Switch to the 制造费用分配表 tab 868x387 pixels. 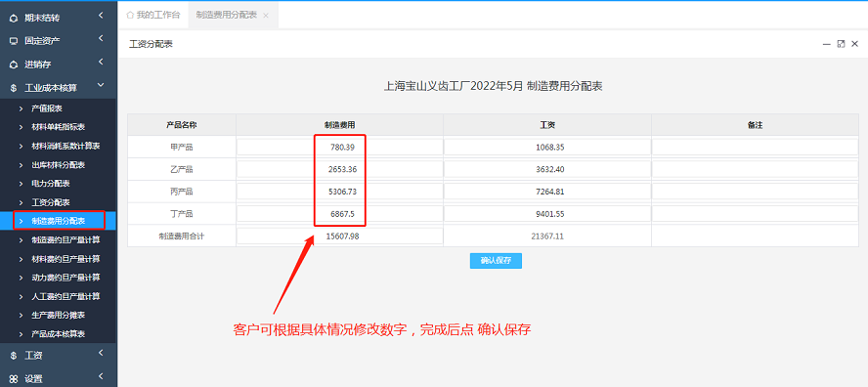click(233, 15)
